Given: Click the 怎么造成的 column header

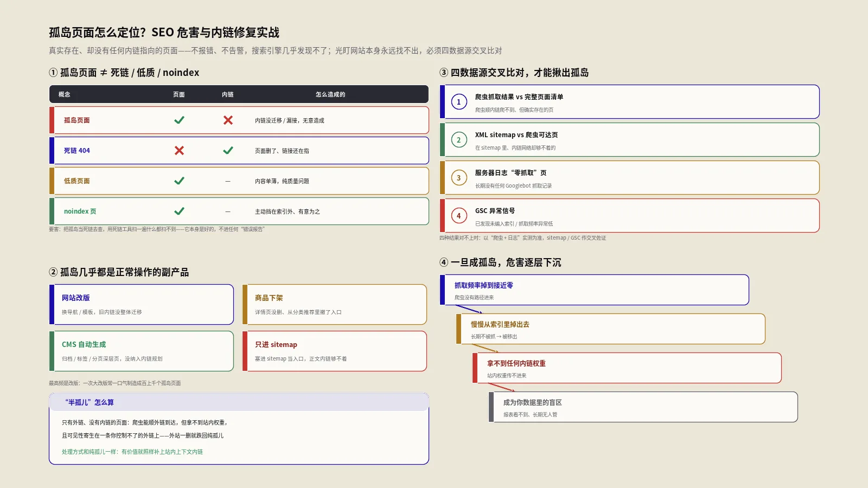Looking at the screenshot, I should coord(330,94).
